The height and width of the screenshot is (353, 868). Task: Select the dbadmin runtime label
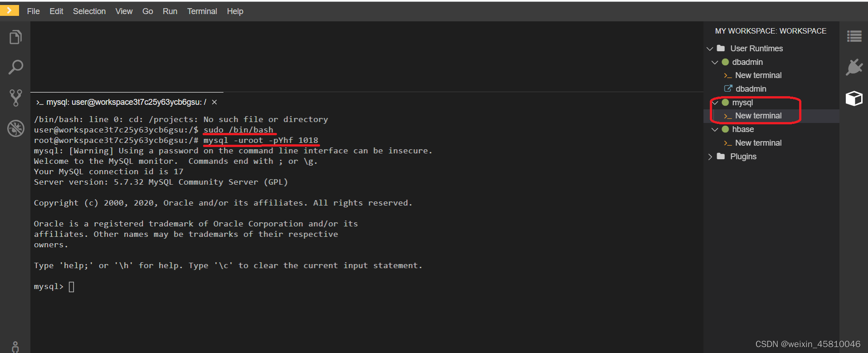[747, 62]
